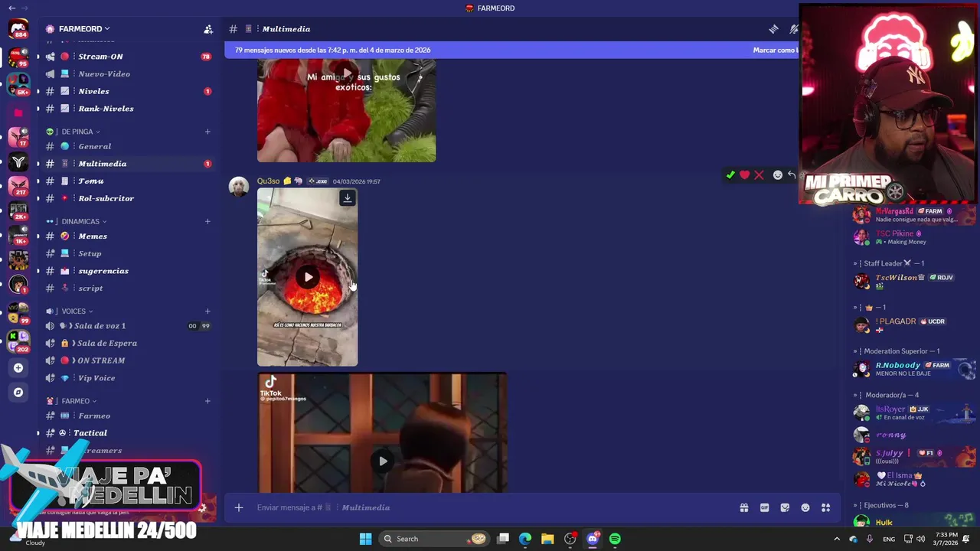The width and height of the screenshot is (980, 551).
Task: Open the Memes channel
Action: pos(128,236)
